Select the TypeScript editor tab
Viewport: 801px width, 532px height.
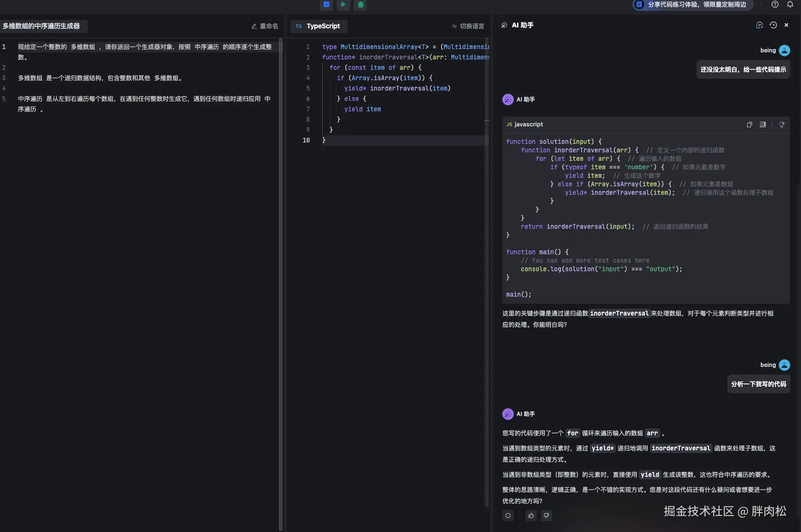pyautogui.click(x=319, y=26)
